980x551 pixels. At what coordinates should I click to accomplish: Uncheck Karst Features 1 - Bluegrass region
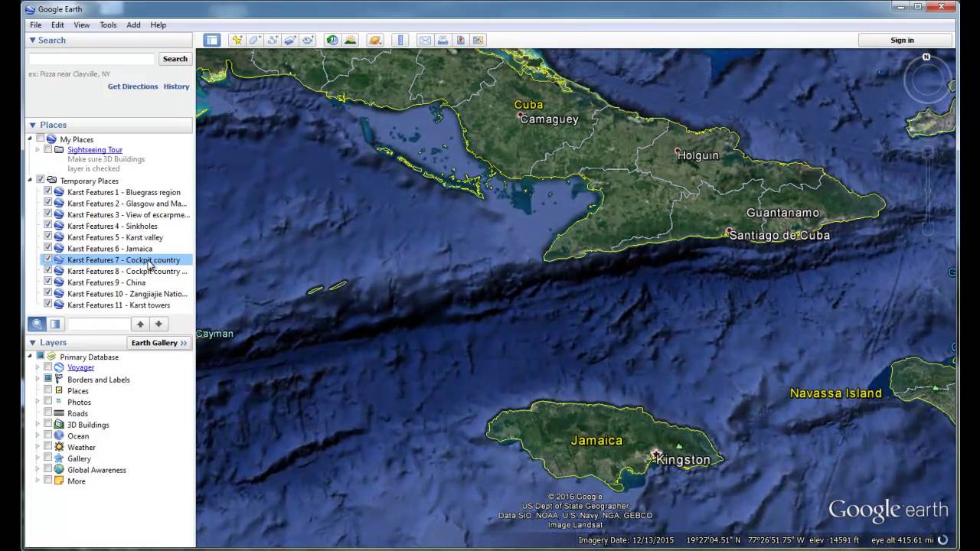[48, 192]
